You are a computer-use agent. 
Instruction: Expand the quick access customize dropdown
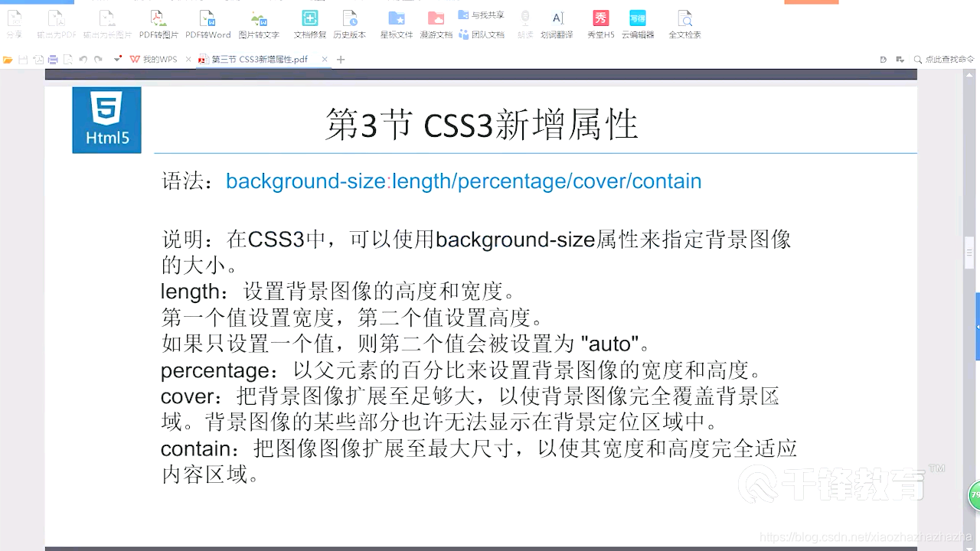click(117, 59)
